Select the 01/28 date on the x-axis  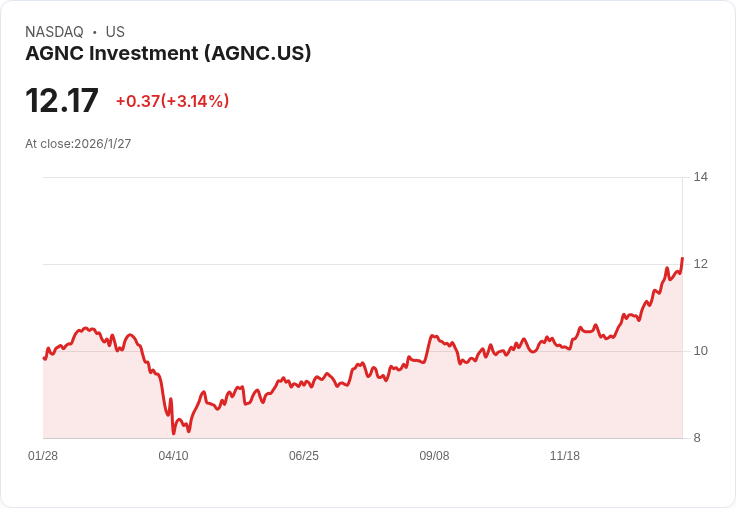43,456
